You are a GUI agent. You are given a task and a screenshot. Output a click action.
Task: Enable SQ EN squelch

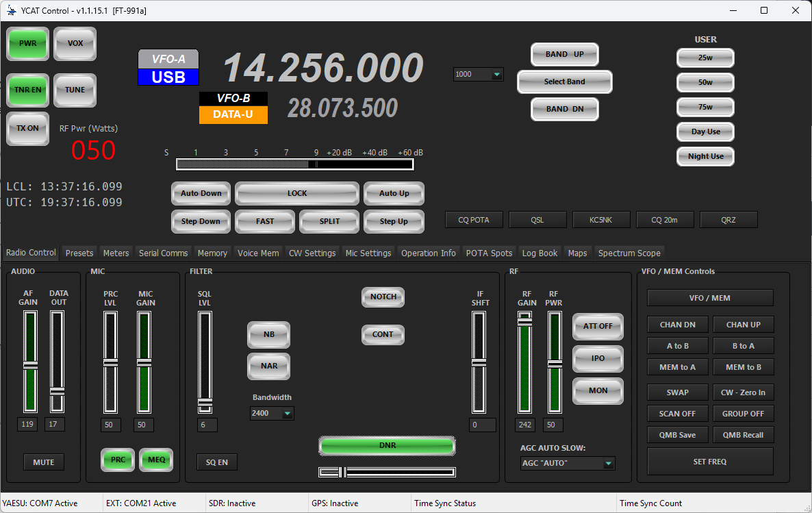click(x=216, y=462)
